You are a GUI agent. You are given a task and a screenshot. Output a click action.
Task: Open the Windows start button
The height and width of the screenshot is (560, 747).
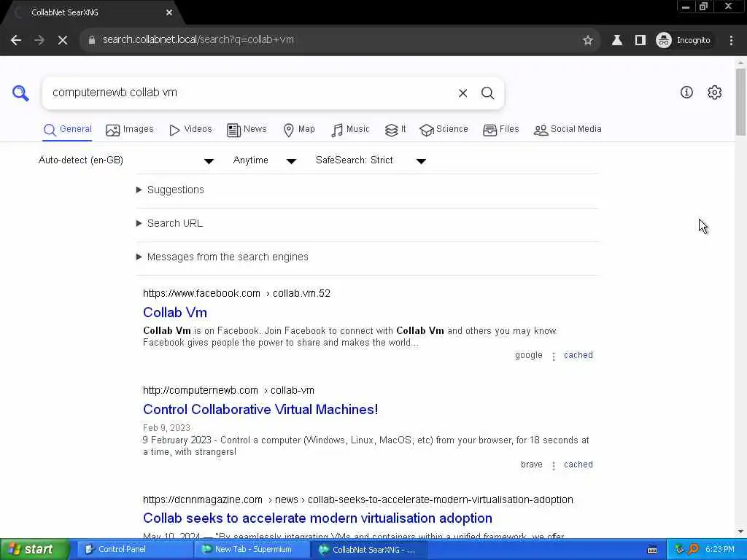pos(34,550)
